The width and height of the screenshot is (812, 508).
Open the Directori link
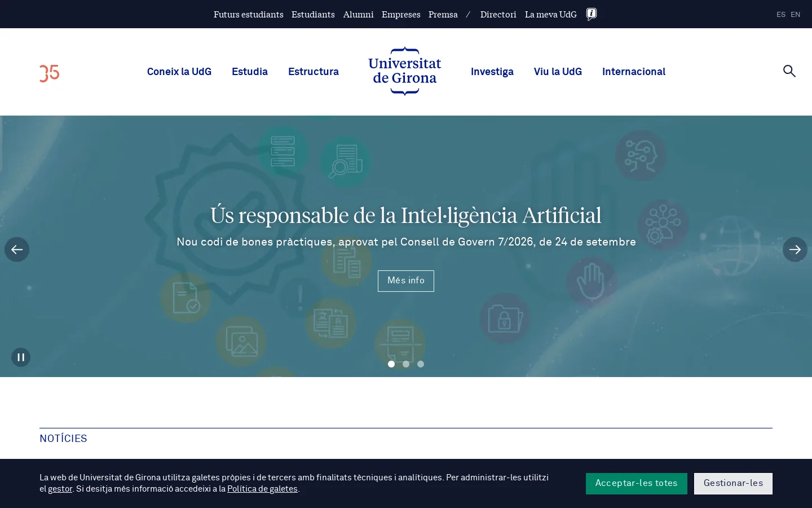[498, 15]
